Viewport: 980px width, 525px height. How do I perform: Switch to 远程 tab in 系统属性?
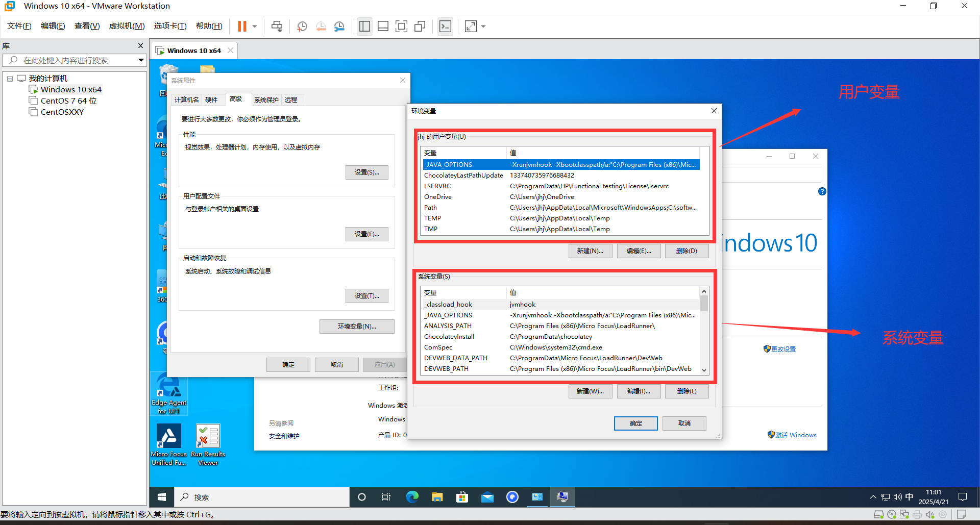(291, 99)
